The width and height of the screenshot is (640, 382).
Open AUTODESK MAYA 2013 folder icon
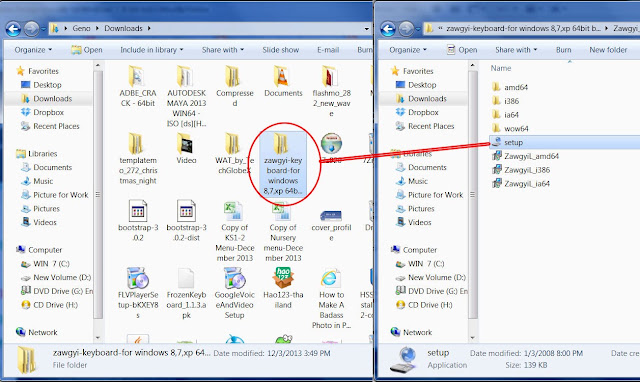[x=186, y=76]
